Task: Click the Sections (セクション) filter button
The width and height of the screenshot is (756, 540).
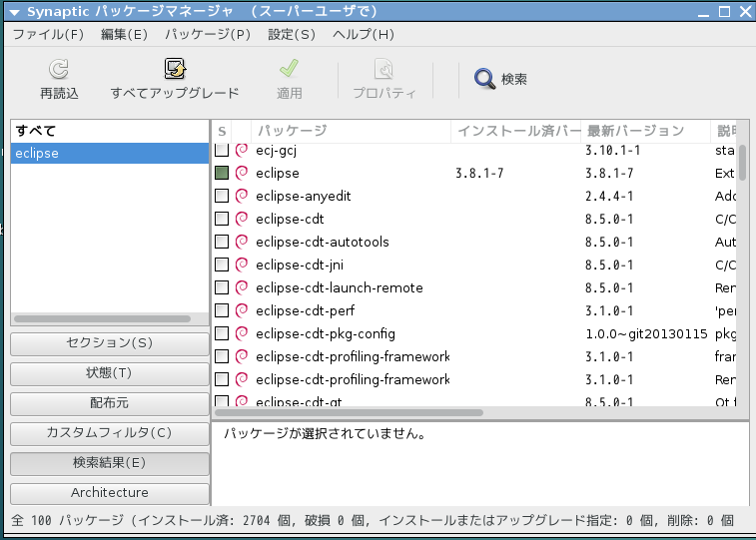Action: [x=110, y=343]
